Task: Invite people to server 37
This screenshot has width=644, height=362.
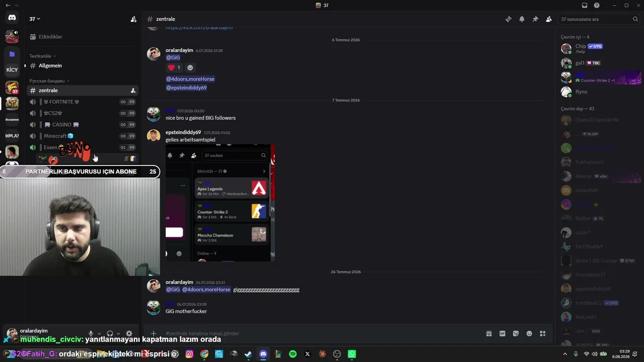Action: tap(133, 19)
